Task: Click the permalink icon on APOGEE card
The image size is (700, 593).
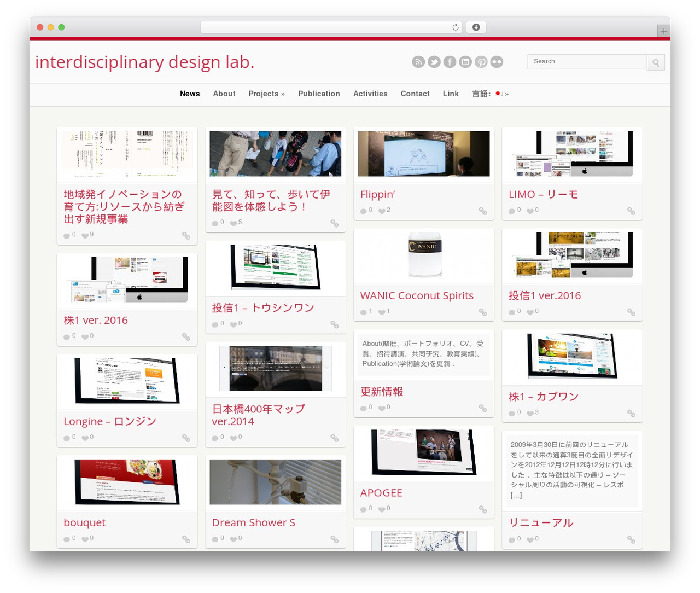Action: pyautogui.click(x=483, y=510)
